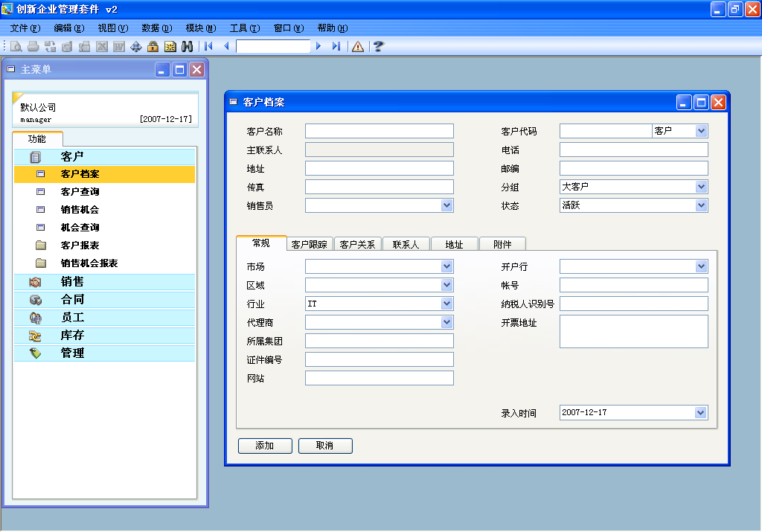Open the 销售员 dropdown list
Viewport: 762px width, 532px height.
[x=446, y=205]
